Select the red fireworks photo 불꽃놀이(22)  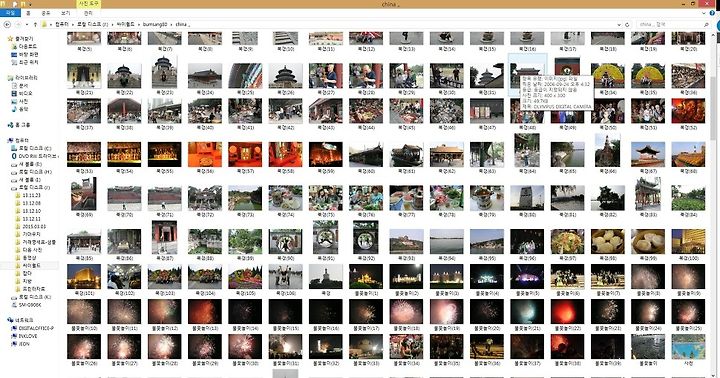point(567,315)
